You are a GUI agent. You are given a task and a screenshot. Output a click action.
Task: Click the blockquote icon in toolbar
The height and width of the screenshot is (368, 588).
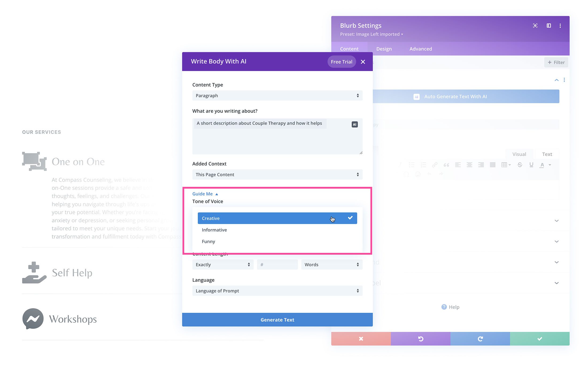[445, 165]
